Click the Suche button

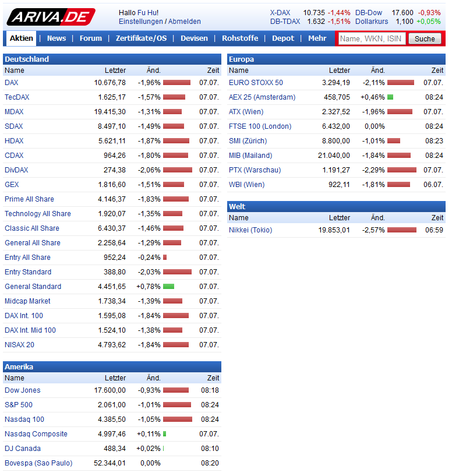tap(425, 38)
